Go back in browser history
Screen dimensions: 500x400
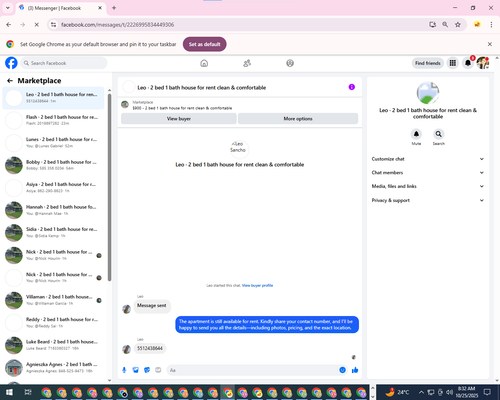tap(9, 25)
